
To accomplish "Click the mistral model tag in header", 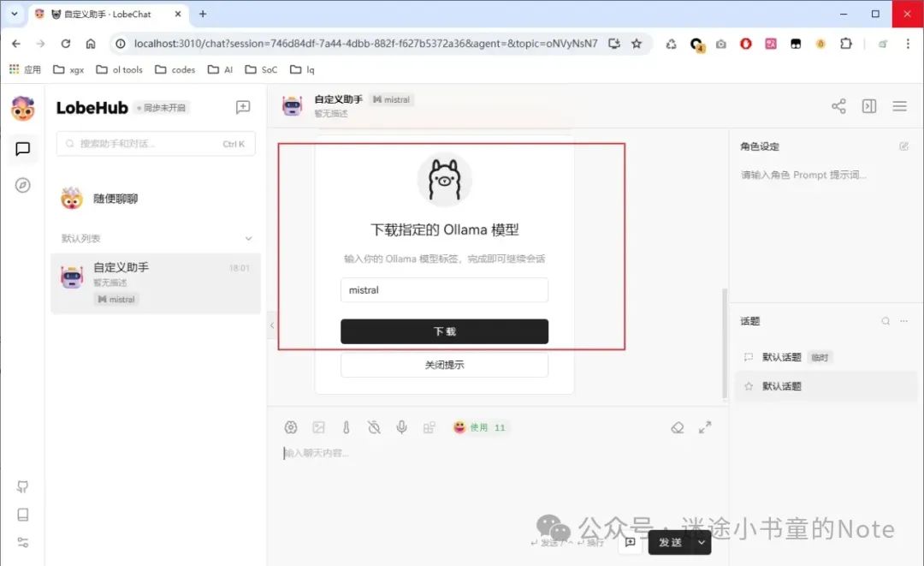I will click(391, 99).
